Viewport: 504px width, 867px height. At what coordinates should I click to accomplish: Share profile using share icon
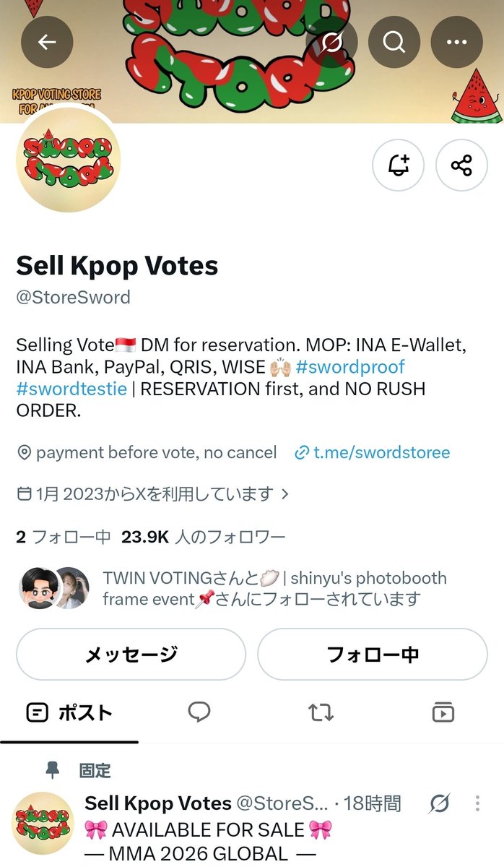click(461, 165)
